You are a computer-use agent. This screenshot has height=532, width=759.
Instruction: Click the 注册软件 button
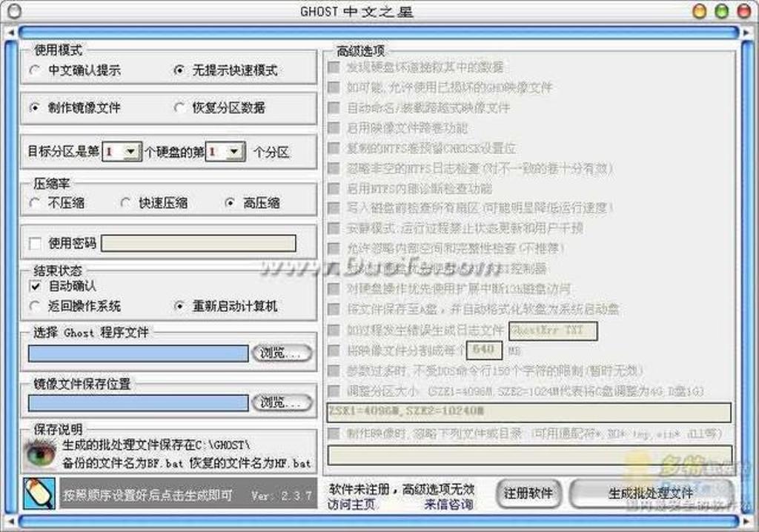(x=529, y=493)
